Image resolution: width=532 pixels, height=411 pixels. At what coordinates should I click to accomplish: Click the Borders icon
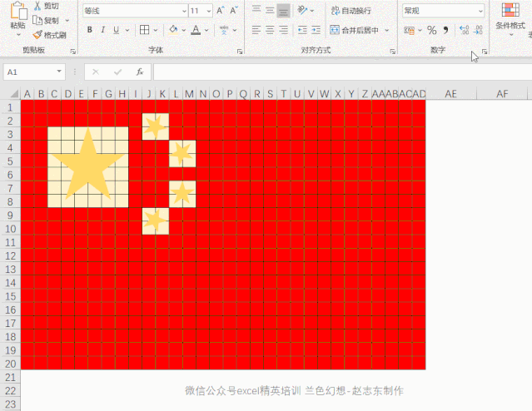point(145,30)
